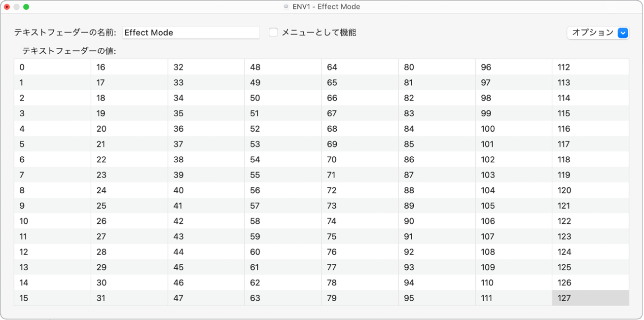The height and width of the screenshot is (320, 644).
Task: Click the Effect Mode name text field
Action: tap(191, 33)
